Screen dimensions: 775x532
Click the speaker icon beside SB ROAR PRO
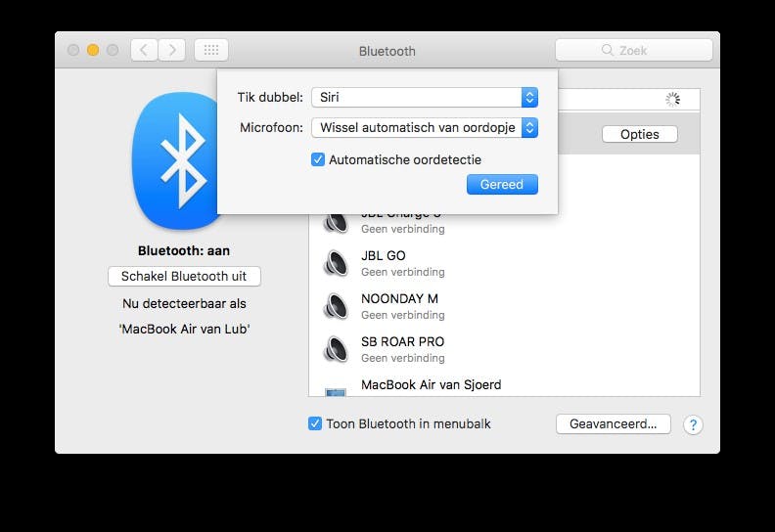click(336, 349)
